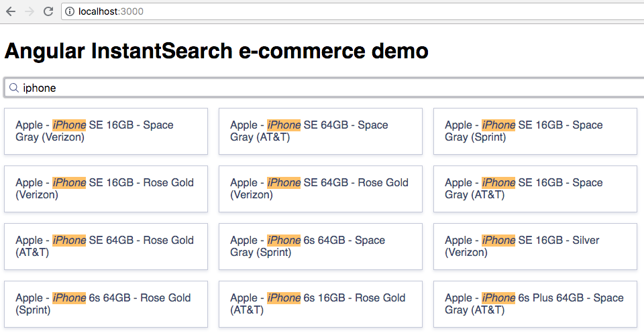Open iPhone SE 16GB Space Gray Verizon result

105,131
